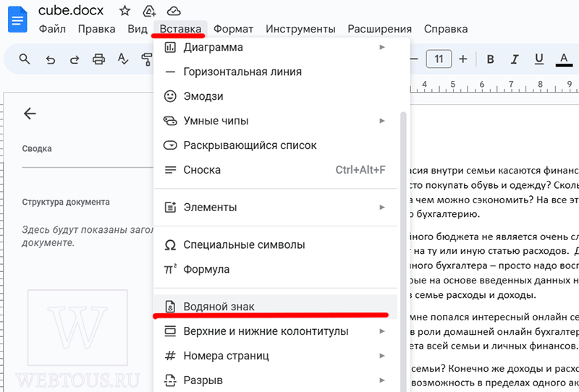Screen dimensions: 579x392
Task: Insert a Сноска footnote
Action: click(x=276, y=170)
